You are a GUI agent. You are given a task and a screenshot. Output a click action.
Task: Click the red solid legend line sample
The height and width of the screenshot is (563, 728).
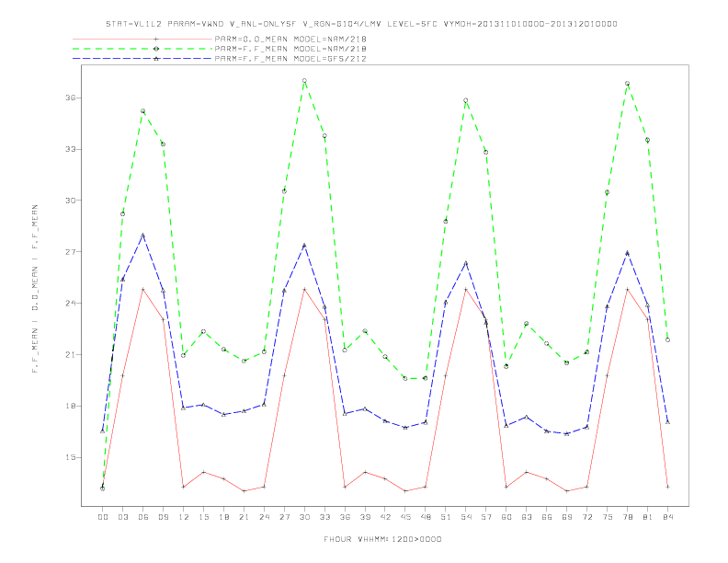[x=142, y=39]
